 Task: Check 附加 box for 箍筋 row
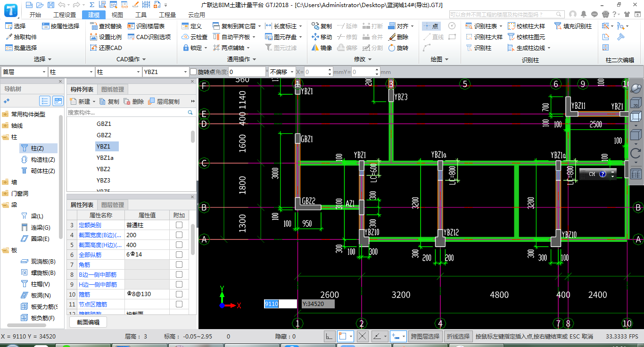(179, 294)
